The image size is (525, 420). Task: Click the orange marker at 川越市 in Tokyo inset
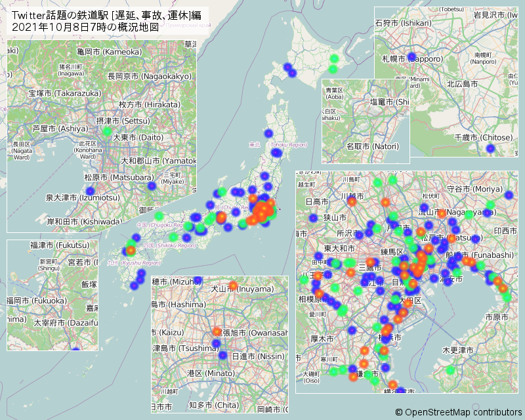click(x=352, y=201)
